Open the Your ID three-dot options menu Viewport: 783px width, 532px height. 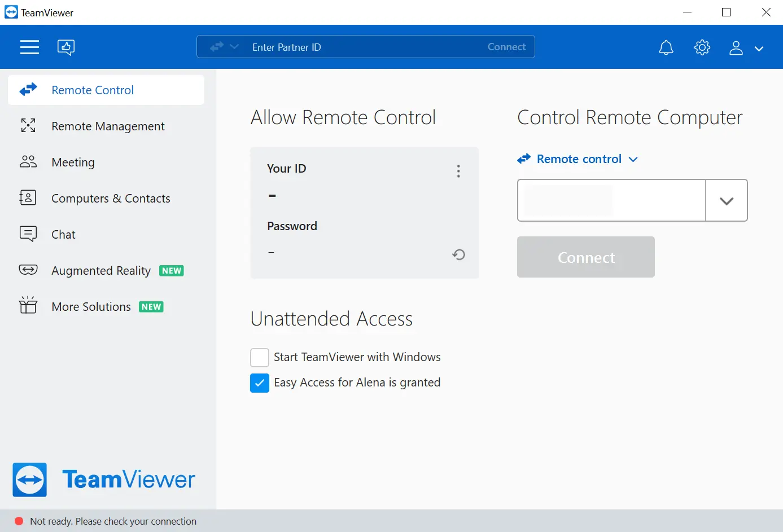pos(458,171)
